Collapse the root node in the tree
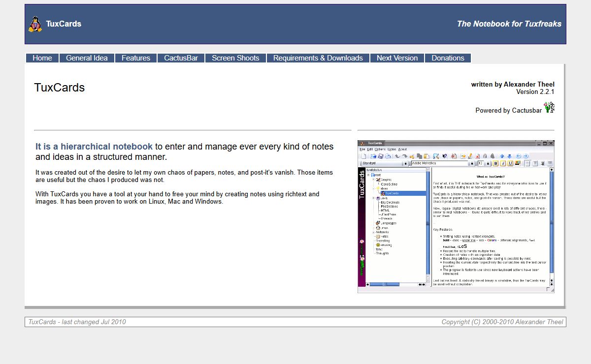The image size is (591, 364). [x=368, y=175]
